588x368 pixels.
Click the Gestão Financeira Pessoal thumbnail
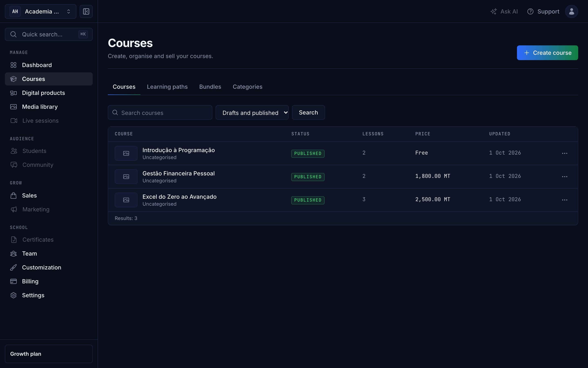(x=126, y=177)
